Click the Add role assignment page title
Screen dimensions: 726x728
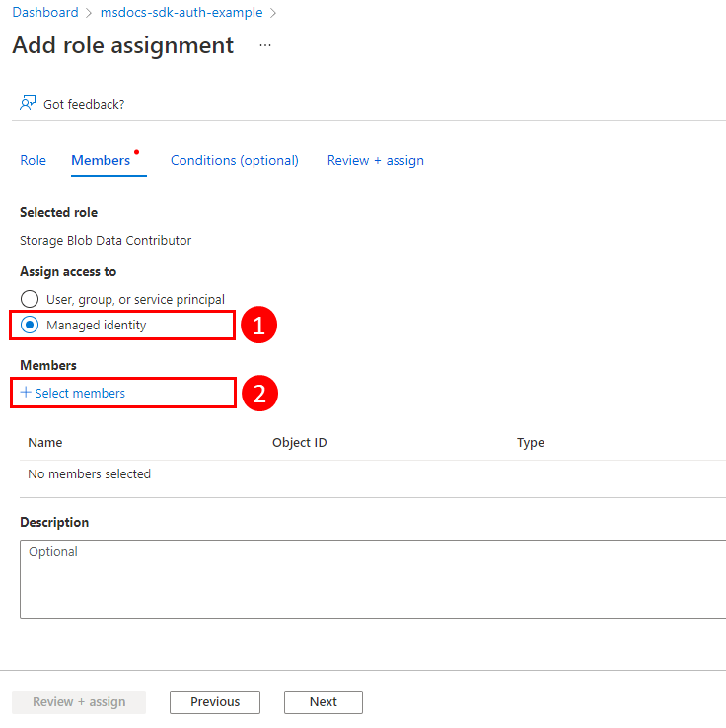pyautogui.click(x=123, y=45)
